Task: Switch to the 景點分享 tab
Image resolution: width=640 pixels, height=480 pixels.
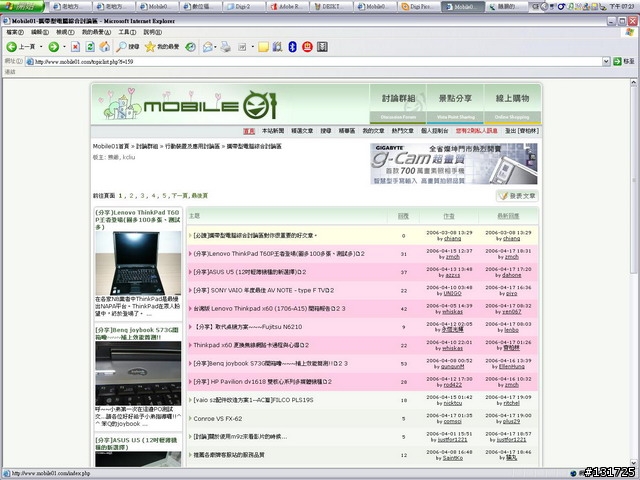Action: coord(455,104)
